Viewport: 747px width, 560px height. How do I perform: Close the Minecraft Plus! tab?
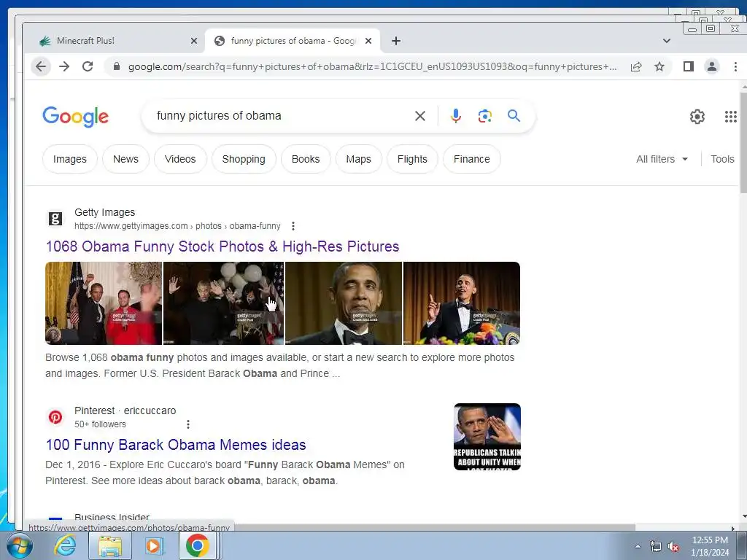(194, 41)
